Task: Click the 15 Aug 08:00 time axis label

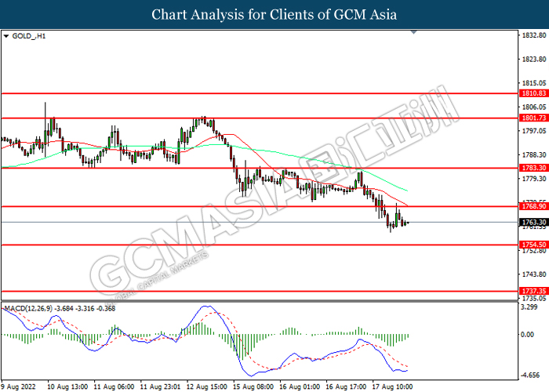Action: [x=253, y=387]
